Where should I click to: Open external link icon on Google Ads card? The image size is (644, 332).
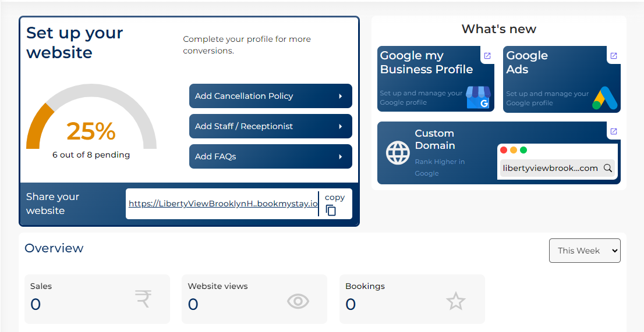[613, 56]
